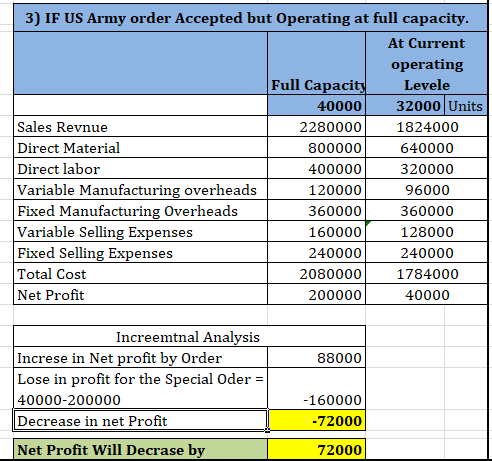Click the Full Capacity column header
This screenshot has height=461, width=492.
click(x=316, y=63)
